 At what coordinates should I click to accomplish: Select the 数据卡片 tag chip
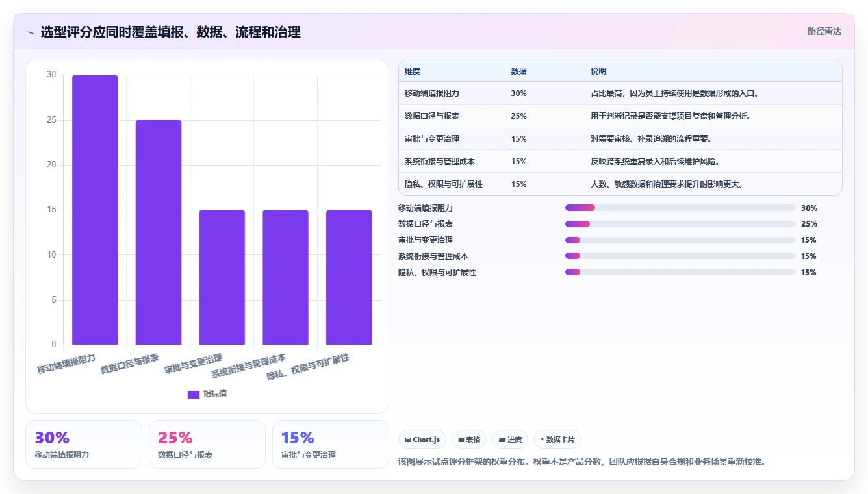pos(557,439)
